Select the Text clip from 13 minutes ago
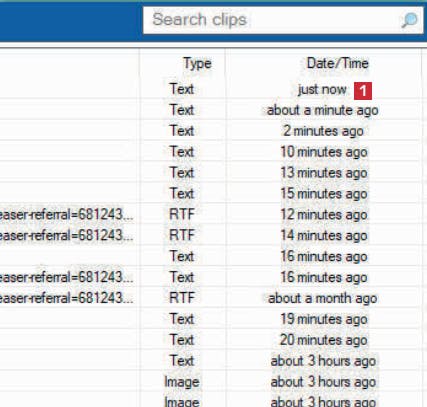 click(213, 173)
